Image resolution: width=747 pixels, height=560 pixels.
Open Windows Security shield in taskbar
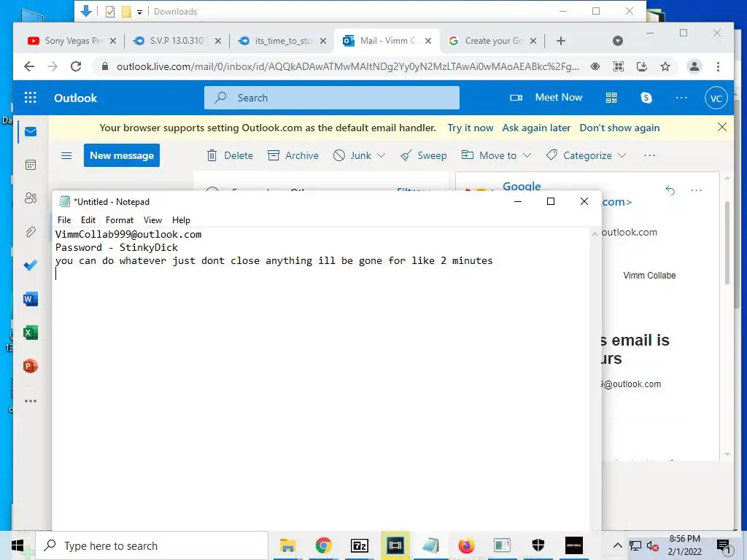pos(538,545)
